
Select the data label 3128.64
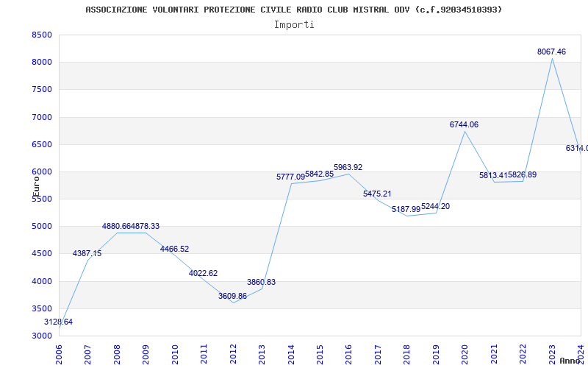tap(58, 322)
